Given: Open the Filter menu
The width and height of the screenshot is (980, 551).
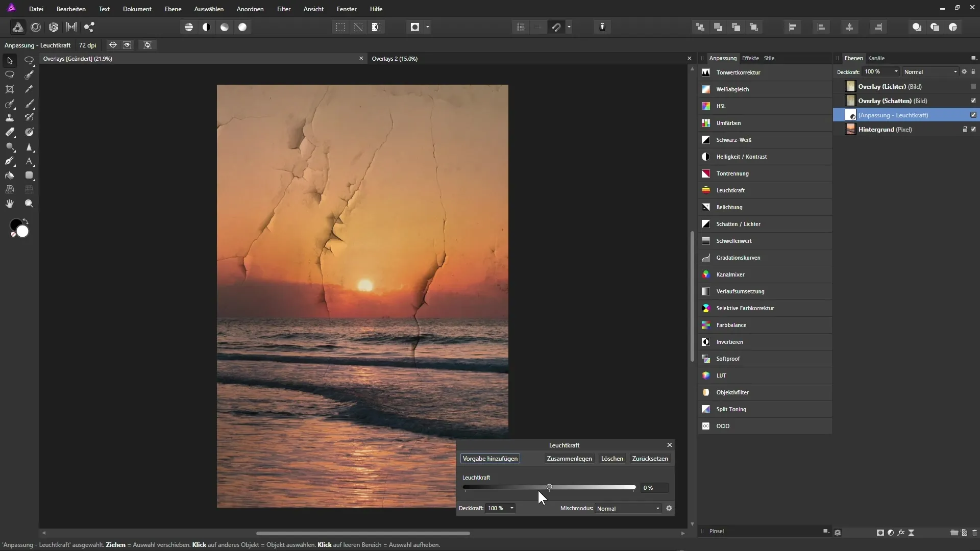Looking at the screenshot, I should click(284, 9).
